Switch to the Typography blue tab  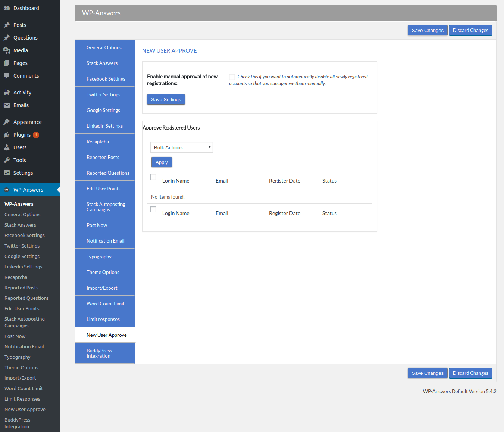coord(105,257)
